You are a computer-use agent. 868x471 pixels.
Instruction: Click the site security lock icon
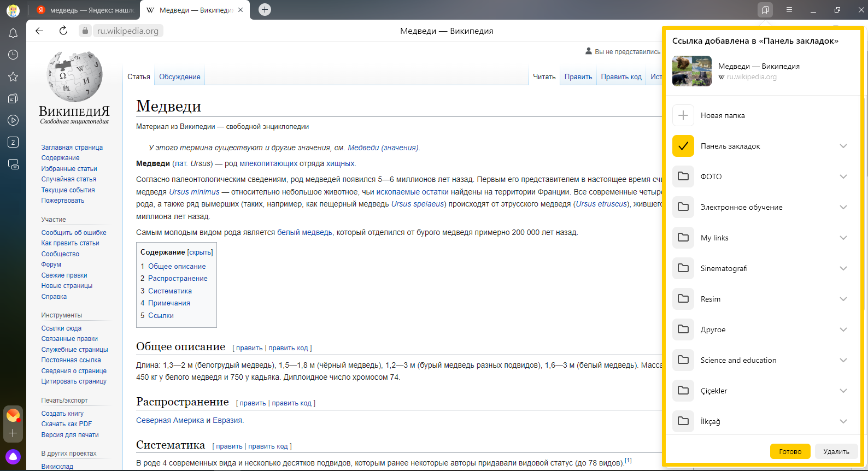tap(85, 31)
